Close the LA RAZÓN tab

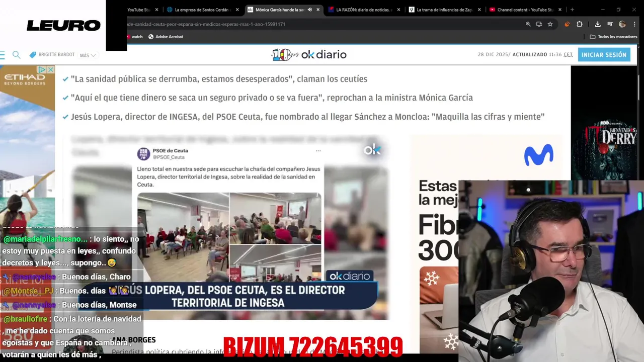[x=399, y=10]
